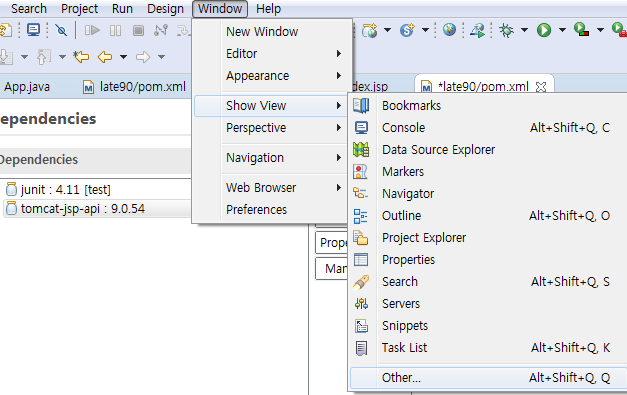Expand the Appearance submenu
Image resolution: width=627 pixels, height=395 pixels.
(271, 76)
